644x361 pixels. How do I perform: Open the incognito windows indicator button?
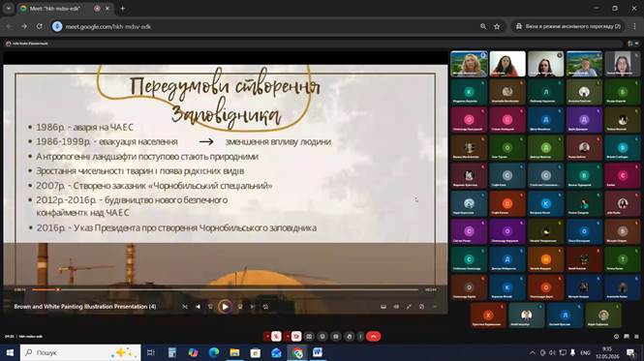tap(568, 26)
